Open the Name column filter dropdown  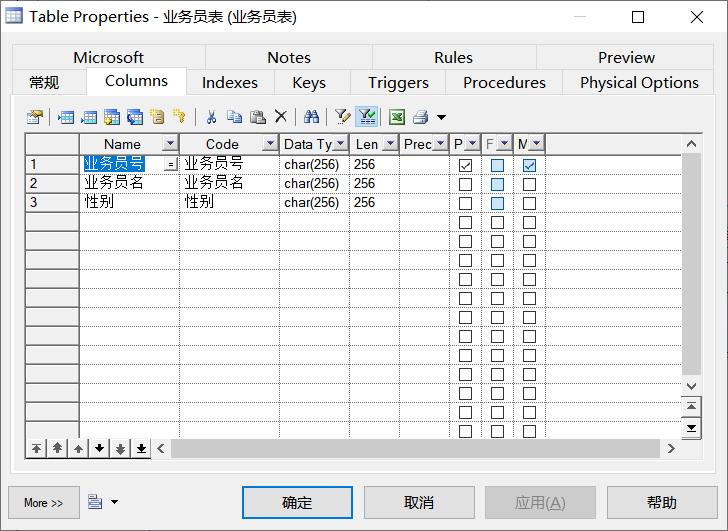pos(170,144)
